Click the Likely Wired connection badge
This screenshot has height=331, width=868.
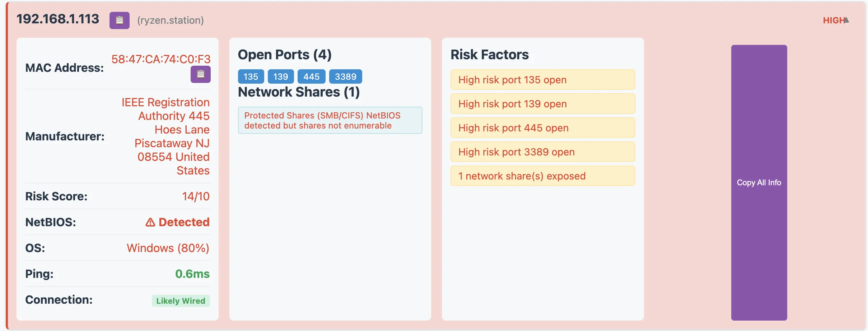[181, 301]
